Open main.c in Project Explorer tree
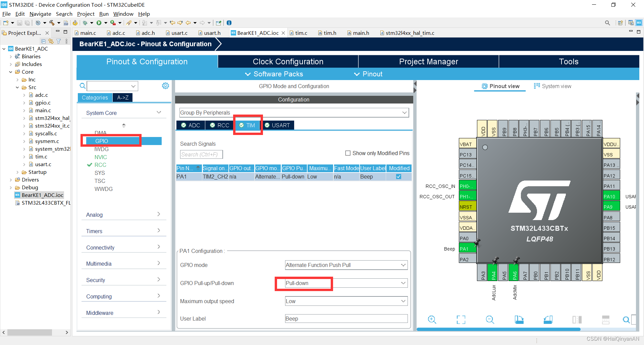This screenshot has height=345, width=644. (x=43, y=111)
